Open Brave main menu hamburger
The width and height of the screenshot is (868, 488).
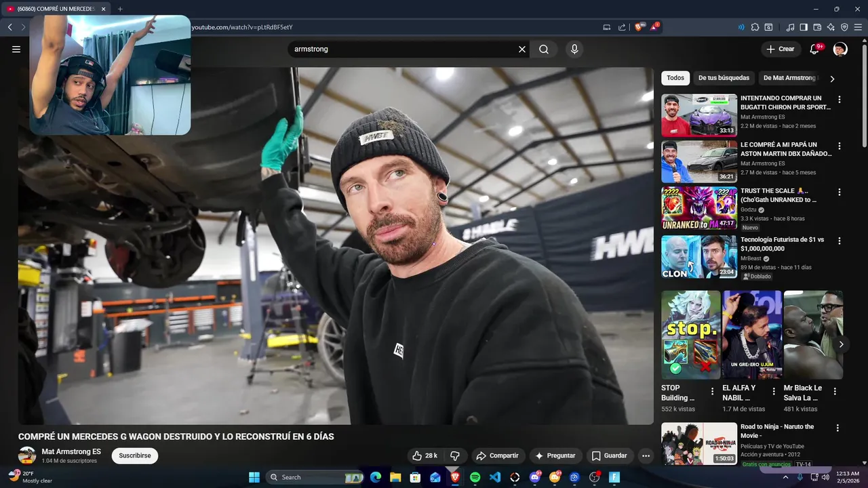click(x=858, y=27)
